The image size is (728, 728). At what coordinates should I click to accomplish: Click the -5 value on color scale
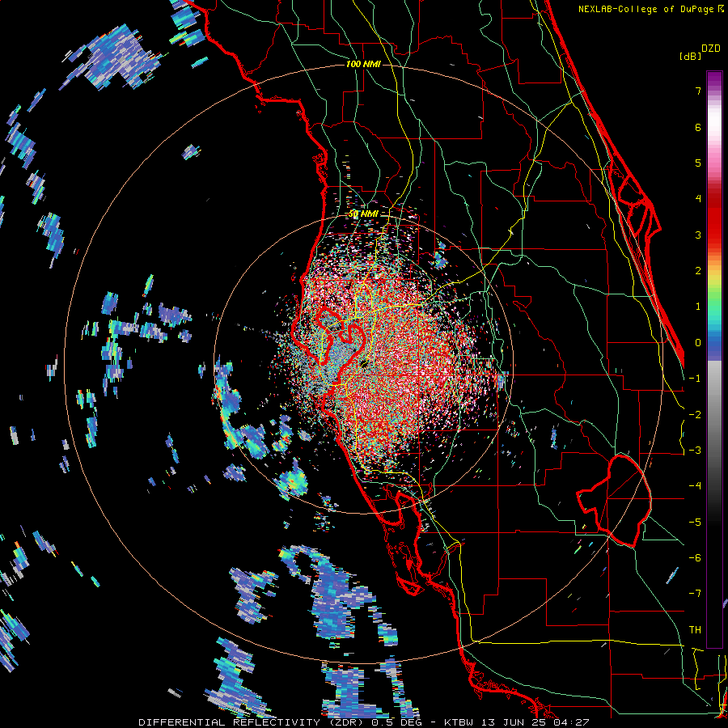(x=695, y=523)
